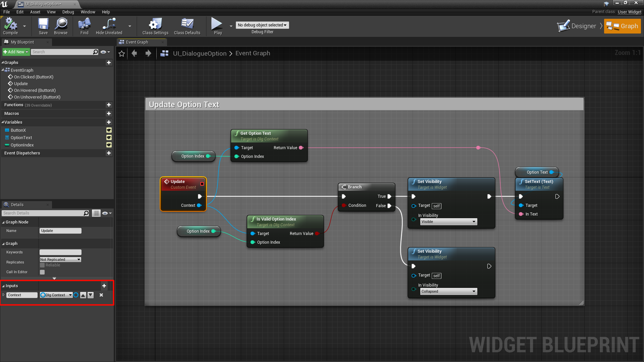Open the Debug menu
The image size is (644, 362).
tap(68, 12)
